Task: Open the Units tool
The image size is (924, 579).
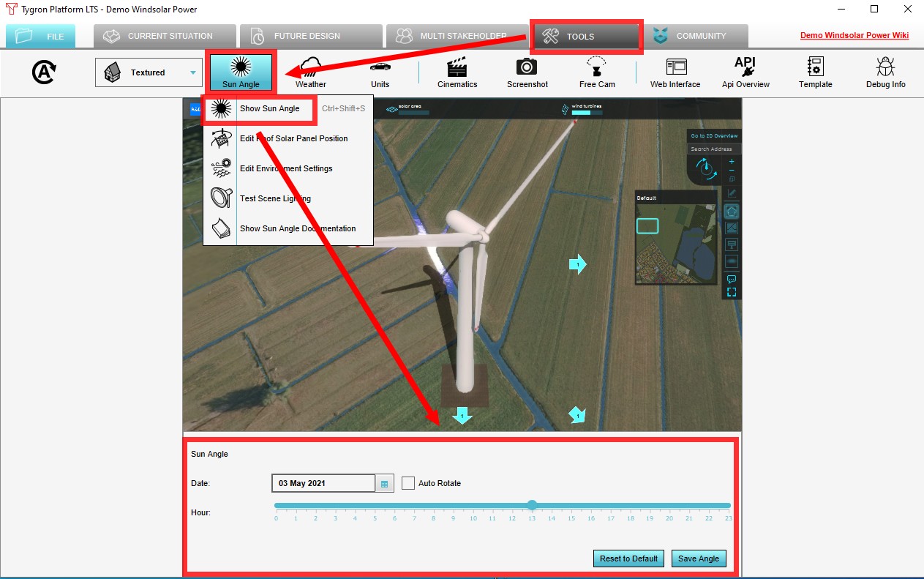Action: (380, 72)
